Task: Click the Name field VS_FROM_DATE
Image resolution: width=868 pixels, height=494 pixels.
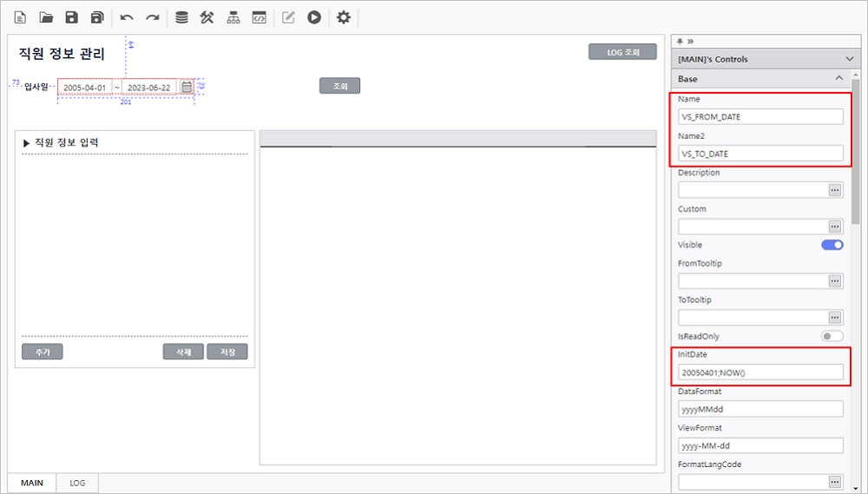Action: pos(760,117)
